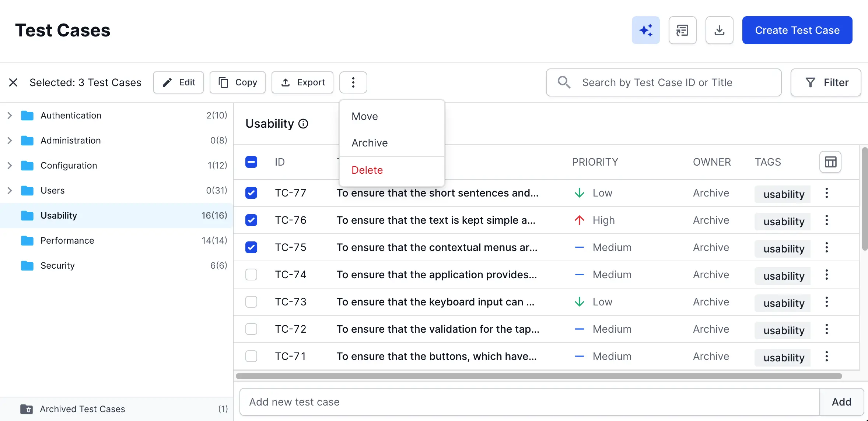Click the horizontal scrollbar under table
This screenshot has width=868, height=421.
click(x=538, y=376)
